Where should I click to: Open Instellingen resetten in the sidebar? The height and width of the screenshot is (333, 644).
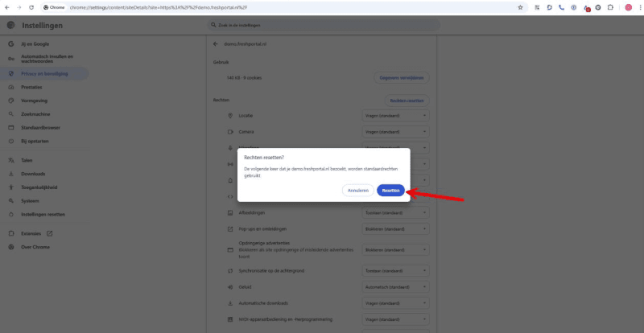[x=44, y=214]
